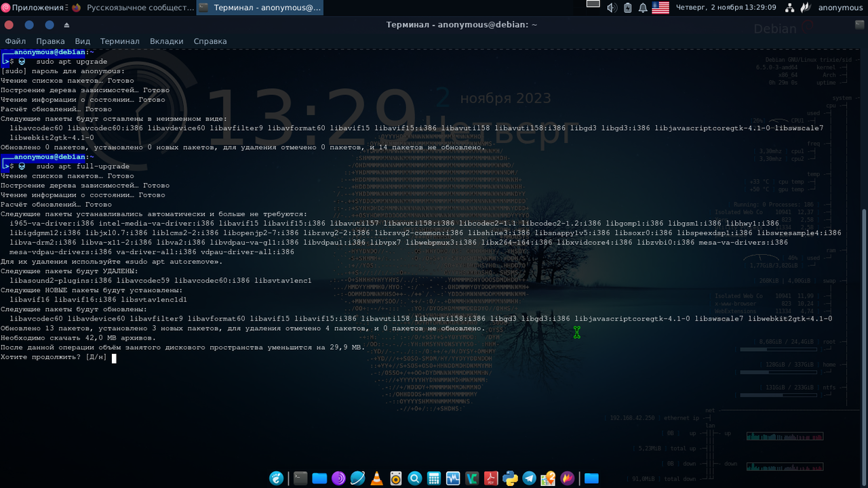Open the magnifier search app in dock

pos(414,478)
